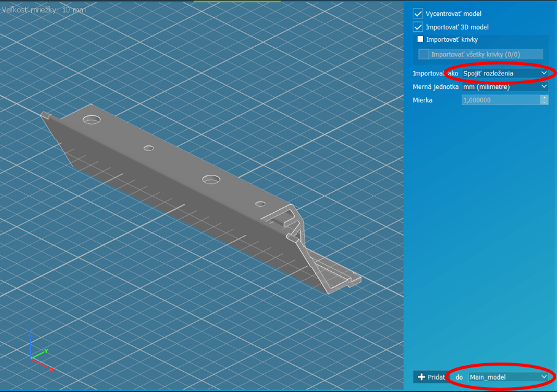Click the Veľkosť mriežky: 10 mm label
This screenshot has width=557, height=392.
(44, 10)
